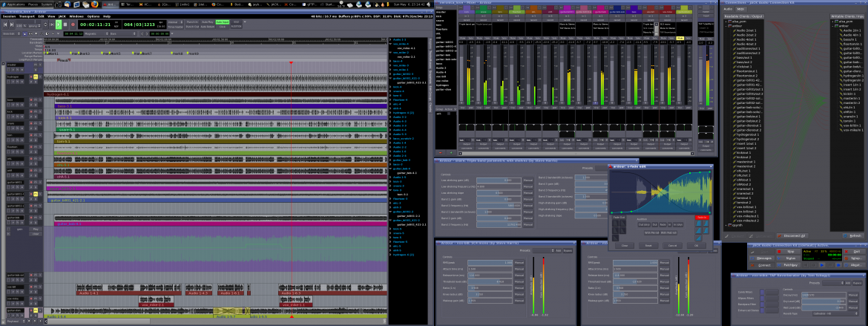Jump to session start transport icon
Viewport: 868px width, 326px height.
click(x=6, y=24)
